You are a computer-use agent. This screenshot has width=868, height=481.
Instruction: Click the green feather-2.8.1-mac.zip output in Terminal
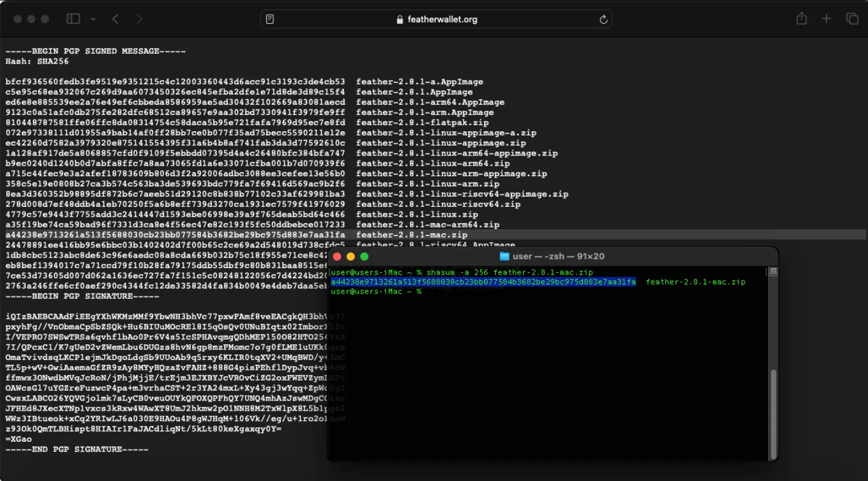click(695, 282)
